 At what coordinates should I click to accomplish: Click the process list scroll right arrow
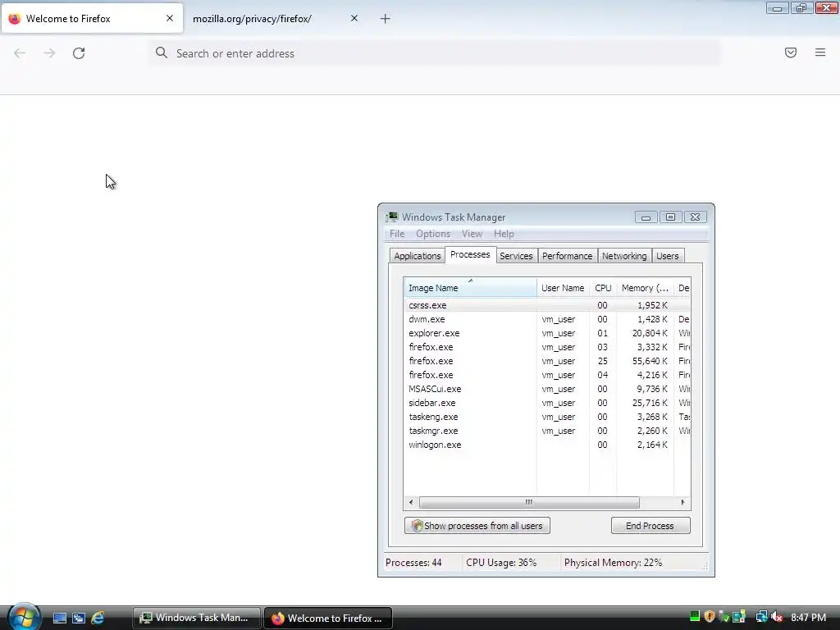coord(682,502)
